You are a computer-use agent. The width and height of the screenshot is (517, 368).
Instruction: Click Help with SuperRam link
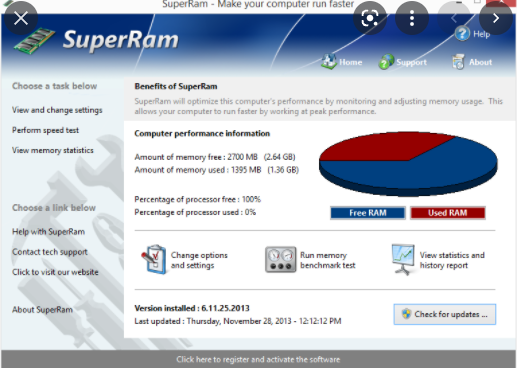click(48, 231)
